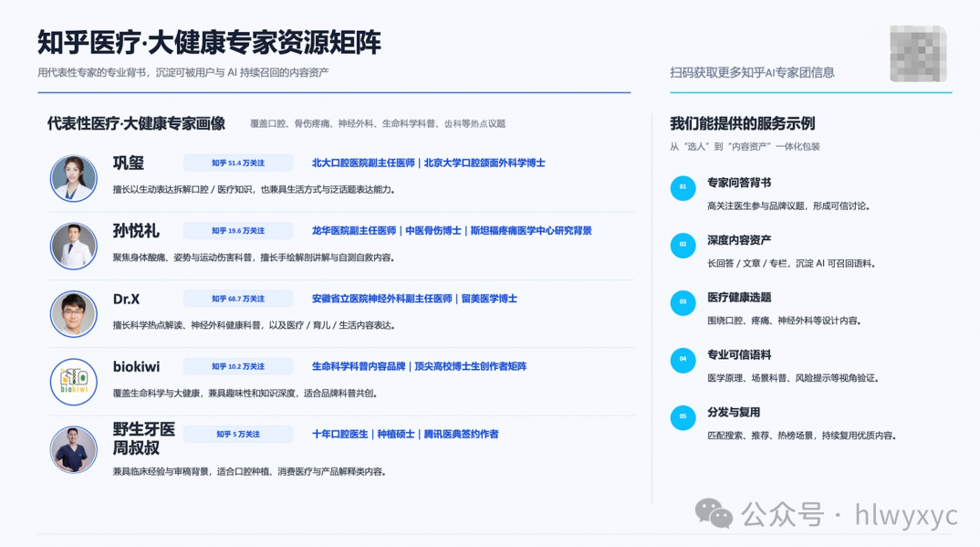Click the 知乎 10.2 万关注 badge
Viewport: 980px width, 547px height.
pyautogui.click(x=238, y=366)
